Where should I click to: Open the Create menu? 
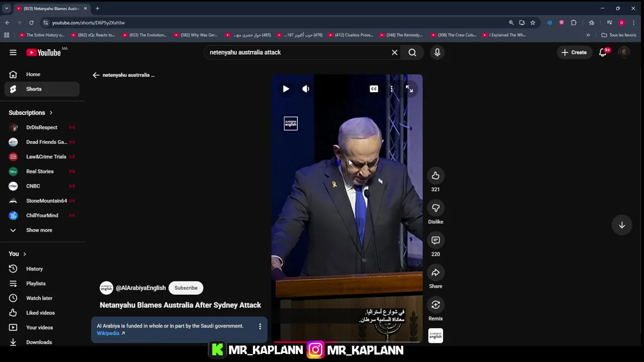574,52
